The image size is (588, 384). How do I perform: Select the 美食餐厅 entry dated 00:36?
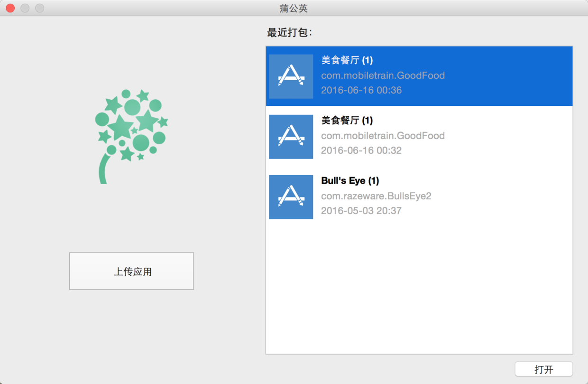[419, 76]
